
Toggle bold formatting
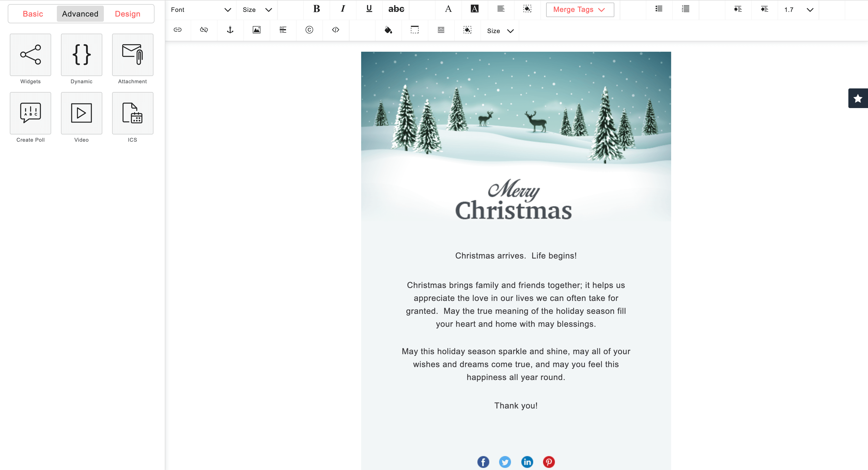pyautogui.click(x=316, y=9)
